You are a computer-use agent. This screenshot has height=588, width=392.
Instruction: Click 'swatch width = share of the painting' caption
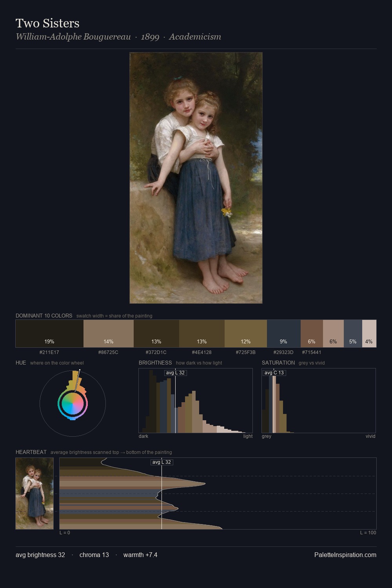click(x=114, y=316)
